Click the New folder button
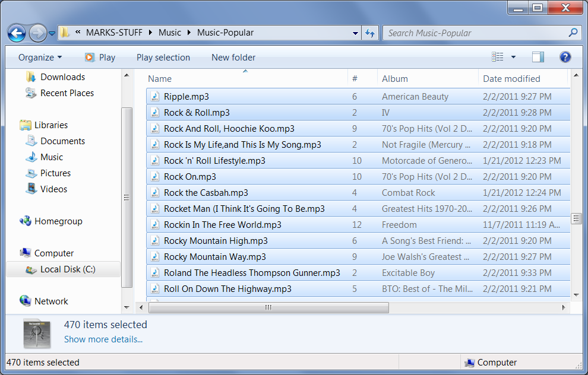The height and width of the screenshot is (375, 588). [x=233, y=58]
